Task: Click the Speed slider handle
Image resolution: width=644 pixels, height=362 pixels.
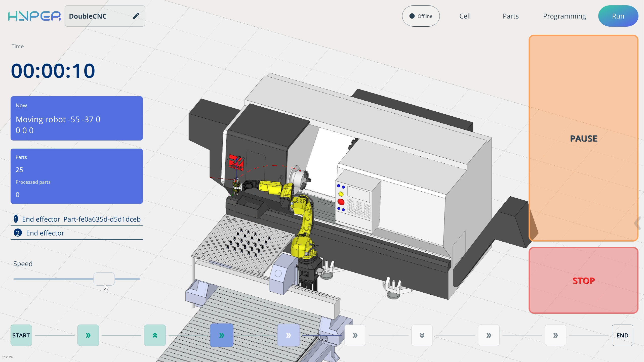Action: [104, 279]
